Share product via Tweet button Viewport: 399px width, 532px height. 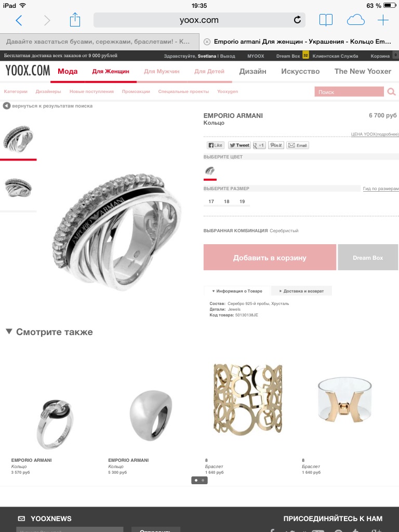[x=239, y=145]
